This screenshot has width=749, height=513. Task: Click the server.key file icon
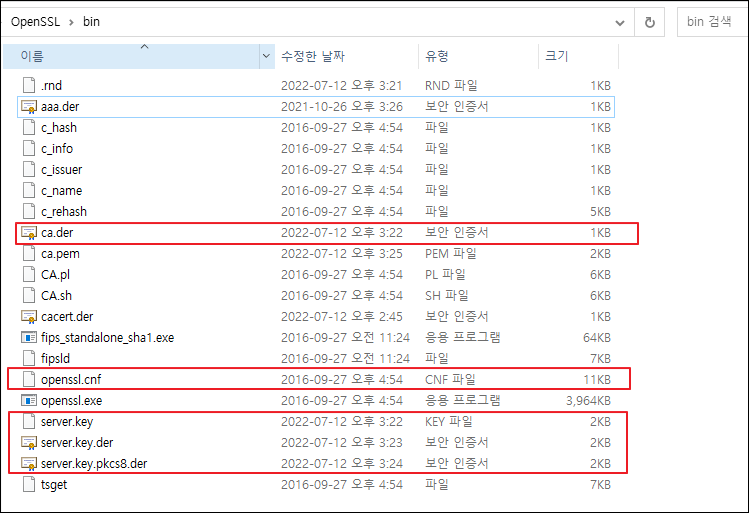(x=29, y=422)
